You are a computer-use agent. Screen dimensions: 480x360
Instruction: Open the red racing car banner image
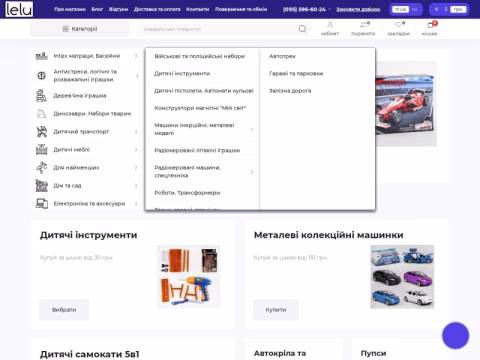[406, 104]
